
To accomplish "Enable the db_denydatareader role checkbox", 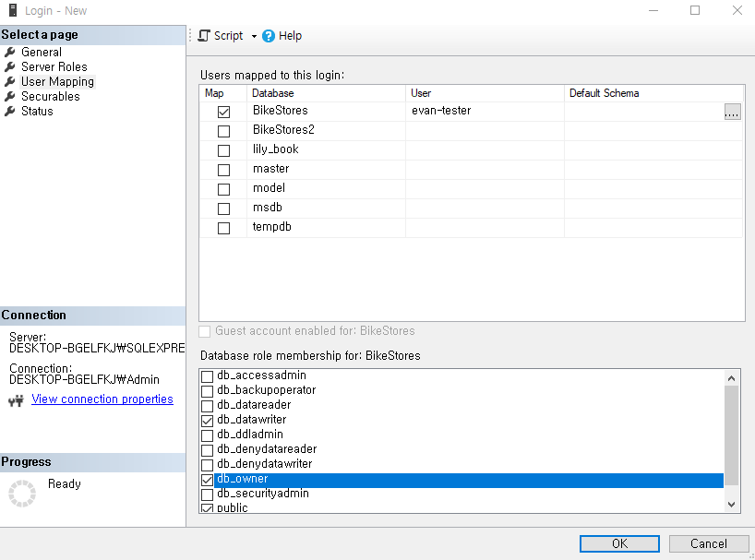I will click(x=207, y=450).
